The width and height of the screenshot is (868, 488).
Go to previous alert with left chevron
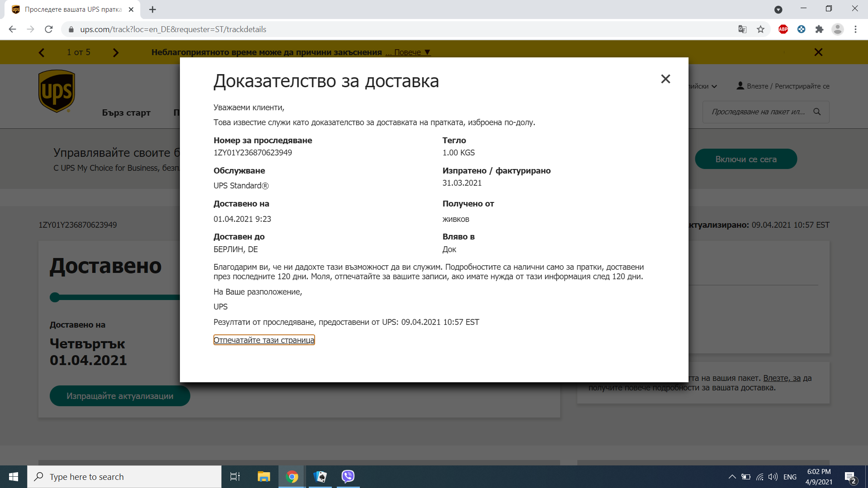(x=42, y=53)
